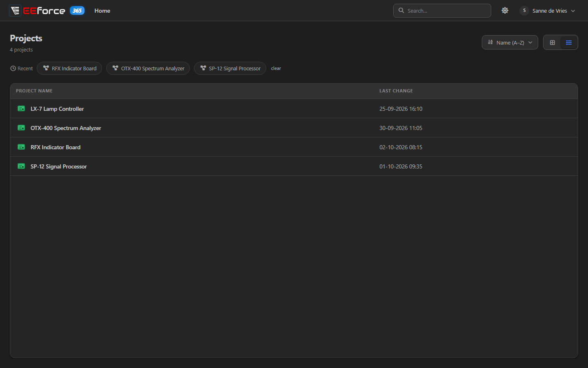Switch to list view

click(569, 43)
